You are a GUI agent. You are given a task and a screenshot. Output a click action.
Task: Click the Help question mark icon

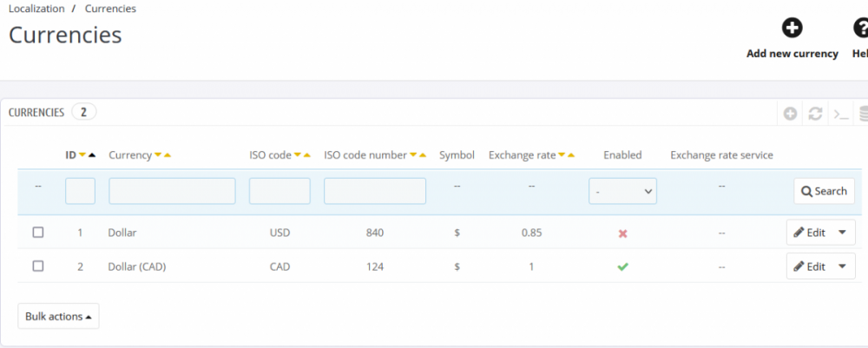(861, 29)
